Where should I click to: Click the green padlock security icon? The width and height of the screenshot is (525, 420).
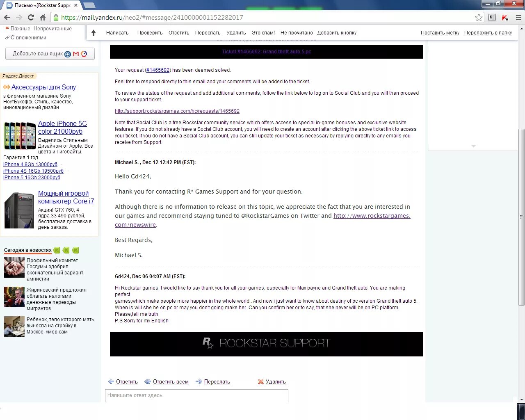(x=56, y=17)
